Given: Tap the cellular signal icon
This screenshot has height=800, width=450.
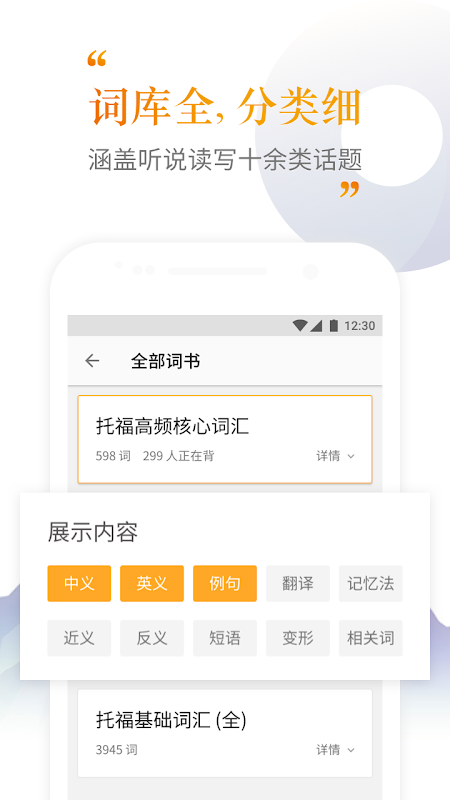Looking at the screenshot, I should click(316, 326).
